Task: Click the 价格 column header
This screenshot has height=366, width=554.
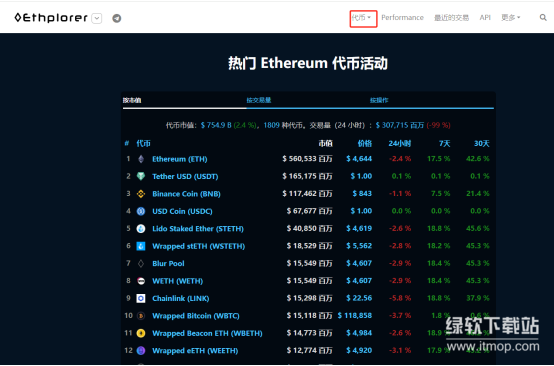Action: click(x=365, y=143)
